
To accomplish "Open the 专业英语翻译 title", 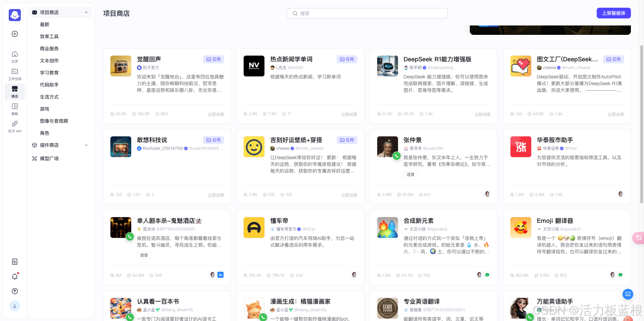I will click(x=422, y=302).
